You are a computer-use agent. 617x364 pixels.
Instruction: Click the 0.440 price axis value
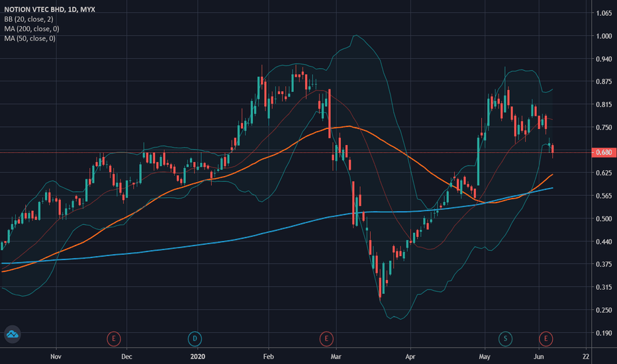coord(604,242)
